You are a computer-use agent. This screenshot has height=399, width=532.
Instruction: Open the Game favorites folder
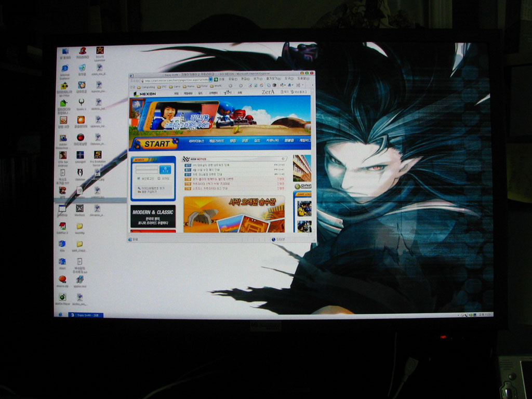pos(175,87)
